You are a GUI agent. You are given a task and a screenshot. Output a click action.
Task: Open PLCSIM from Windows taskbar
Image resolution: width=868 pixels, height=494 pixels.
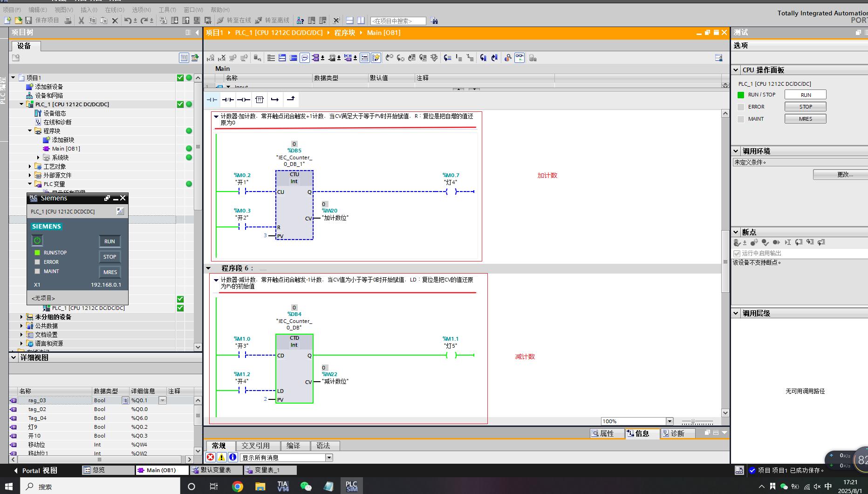tap(352, 486)
